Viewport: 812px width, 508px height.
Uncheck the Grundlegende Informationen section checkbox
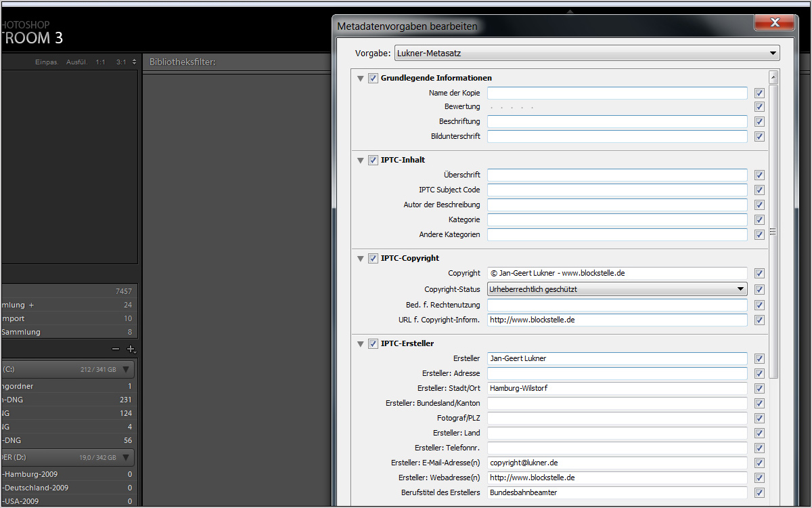[x=373, y=78]
